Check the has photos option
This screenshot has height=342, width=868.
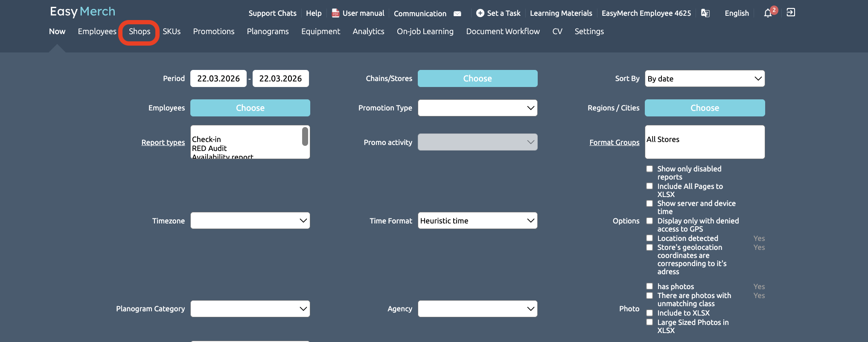click(x=650, y=287)
